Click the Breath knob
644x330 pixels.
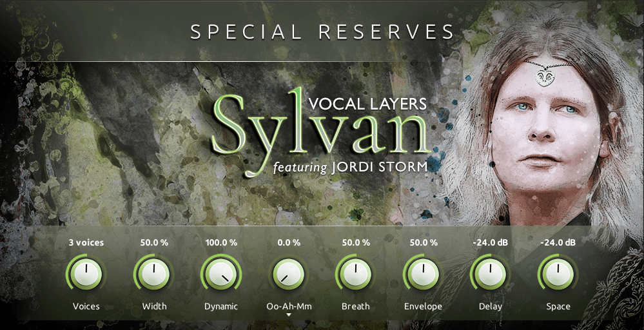pyautogui.click(x=356, y=274)
